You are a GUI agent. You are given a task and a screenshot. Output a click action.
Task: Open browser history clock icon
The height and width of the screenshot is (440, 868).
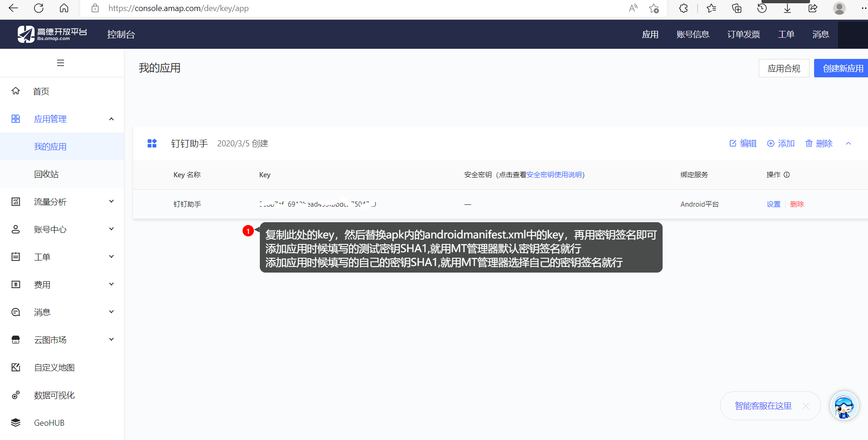point(762,8)
